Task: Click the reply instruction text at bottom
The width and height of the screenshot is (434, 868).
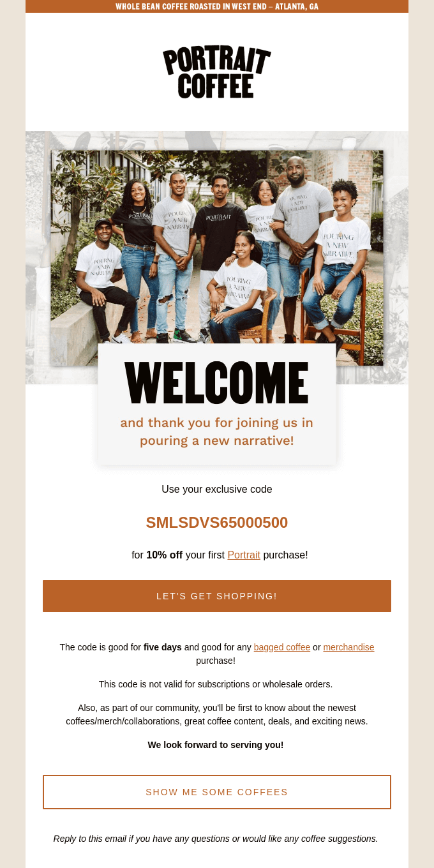Action: click(216, 839)
